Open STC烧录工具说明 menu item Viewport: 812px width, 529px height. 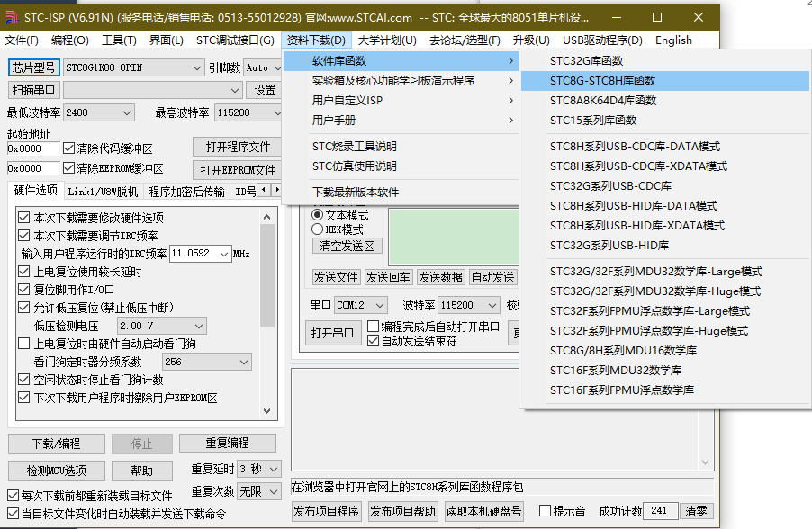(401, 147)
